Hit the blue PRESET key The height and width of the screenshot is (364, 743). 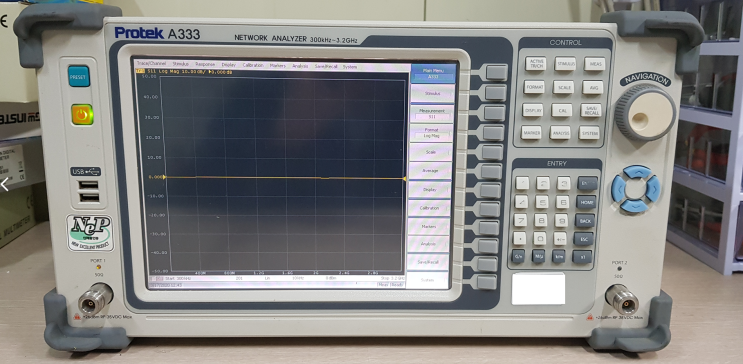coord(79,76)
